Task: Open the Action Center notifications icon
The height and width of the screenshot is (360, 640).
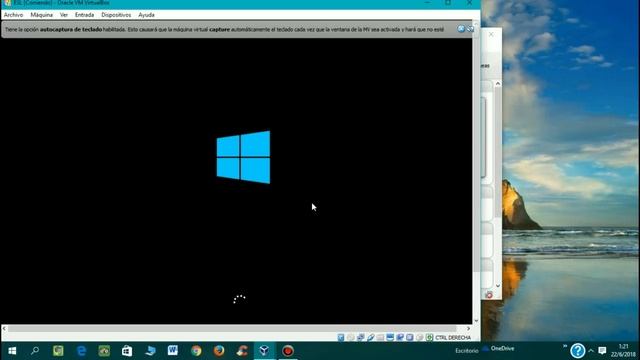Action: [x=602, y=351]
